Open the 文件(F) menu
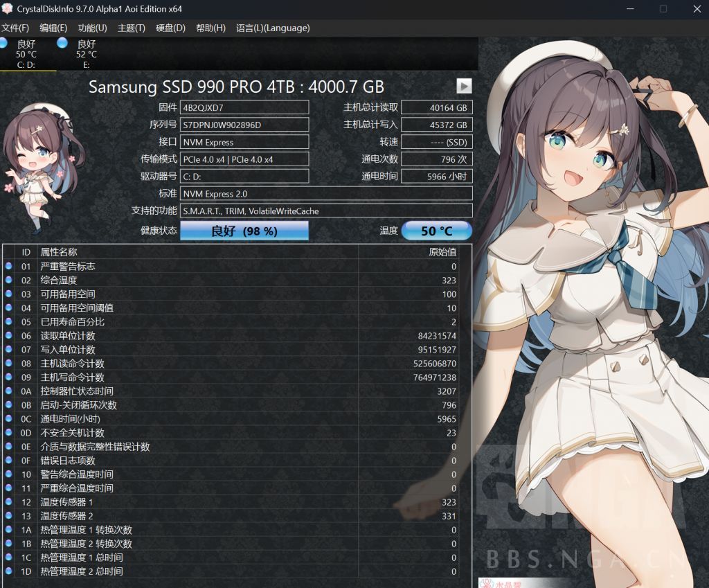Screen dimensions: 709x588 (15, 28)
